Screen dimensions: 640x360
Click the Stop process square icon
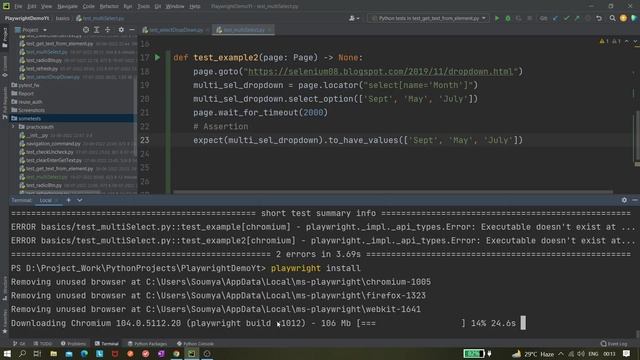point(529,18)
